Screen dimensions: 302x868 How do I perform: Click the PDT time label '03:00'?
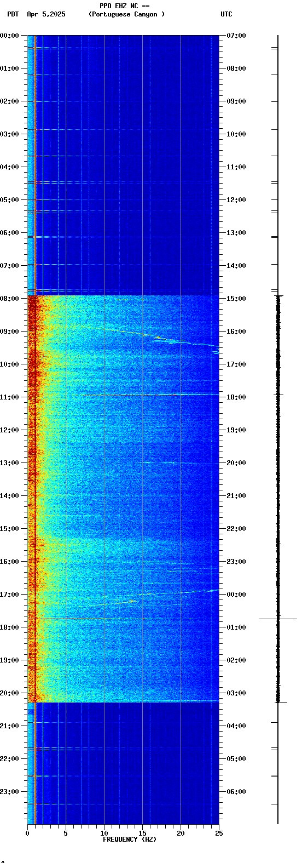click(x=9, y=134)
